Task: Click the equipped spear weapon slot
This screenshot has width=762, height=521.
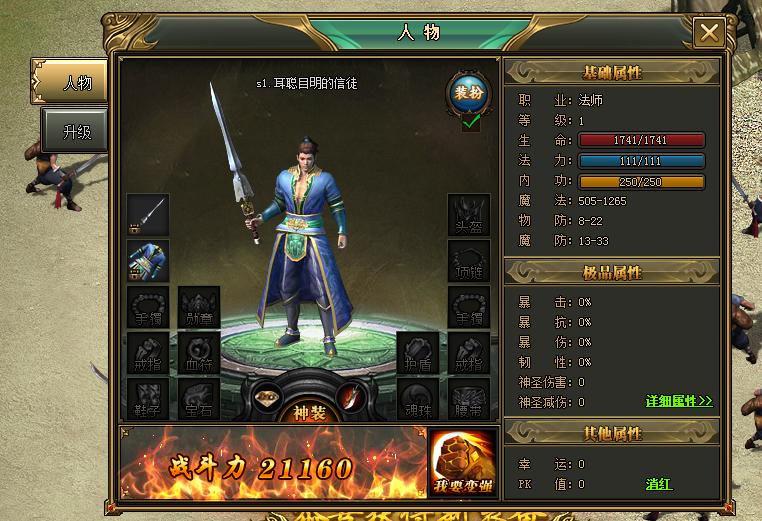Action: tap(148, 215)
